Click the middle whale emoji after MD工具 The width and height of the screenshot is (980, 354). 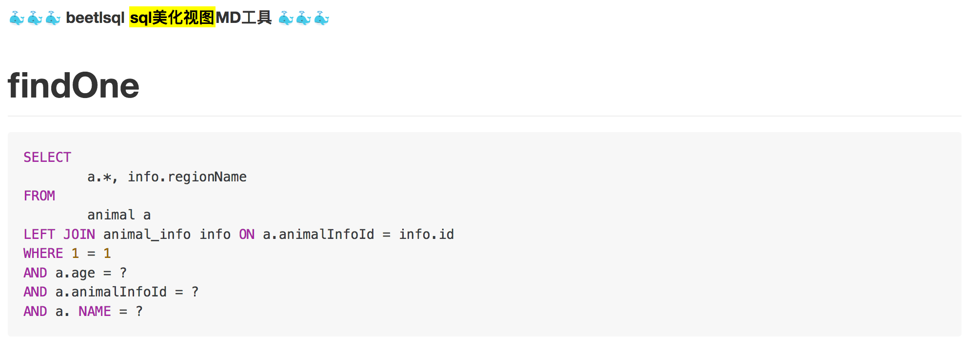pos(304,19)
